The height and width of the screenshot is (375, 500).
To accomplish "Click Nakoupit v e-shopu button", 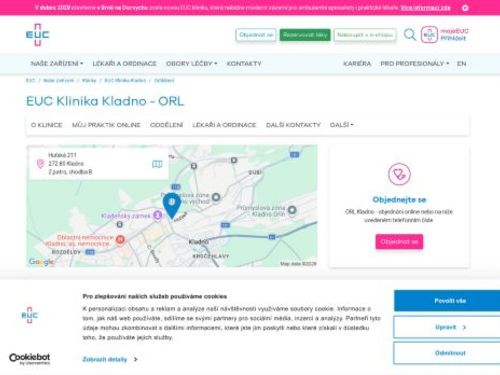I will coord(365,35).
